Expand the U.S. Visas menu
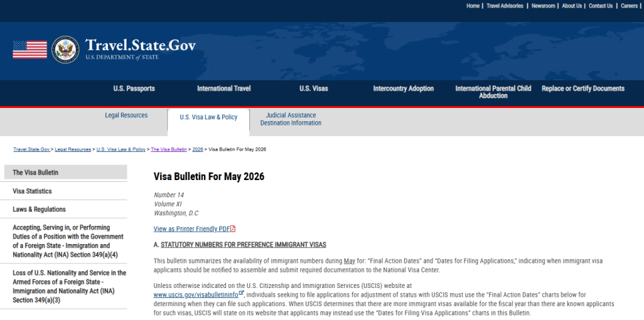The width and height of the screenshot is (644, 320). coord(313,89)
